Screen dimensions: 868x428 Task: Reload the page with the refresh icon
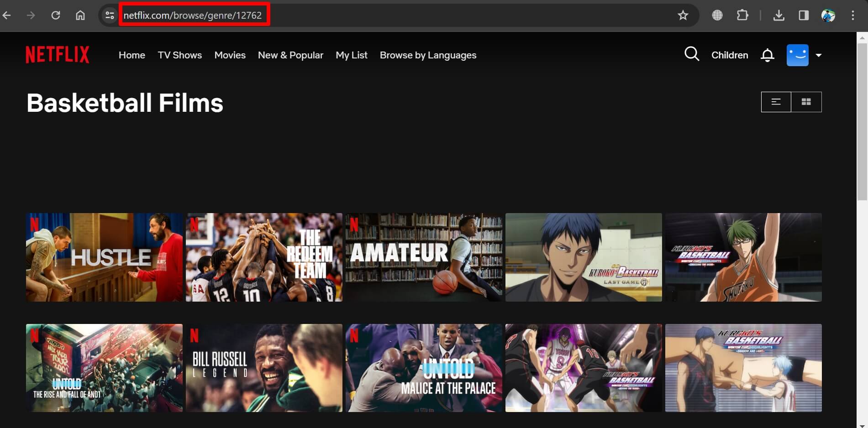56,16
